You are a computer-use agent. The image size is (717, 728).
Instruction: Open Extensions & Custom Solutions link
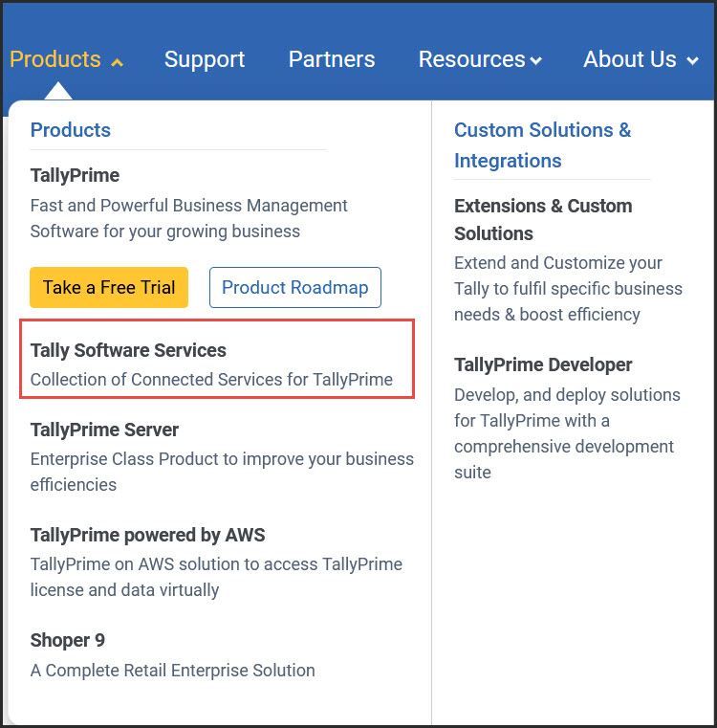[543, 220]
